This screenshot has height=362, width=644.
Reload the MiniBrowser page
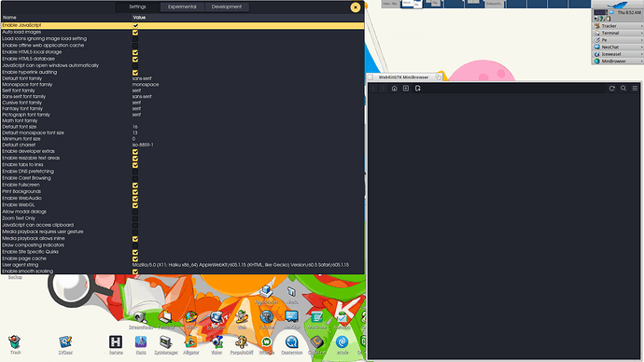pyautogui.click(x=612, y=89)
